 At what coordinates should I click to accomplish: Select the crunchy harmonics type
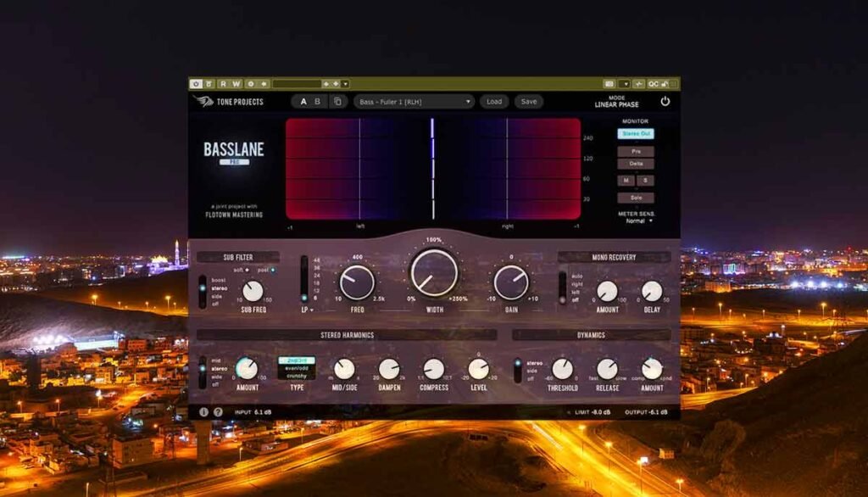pos(297,375)
